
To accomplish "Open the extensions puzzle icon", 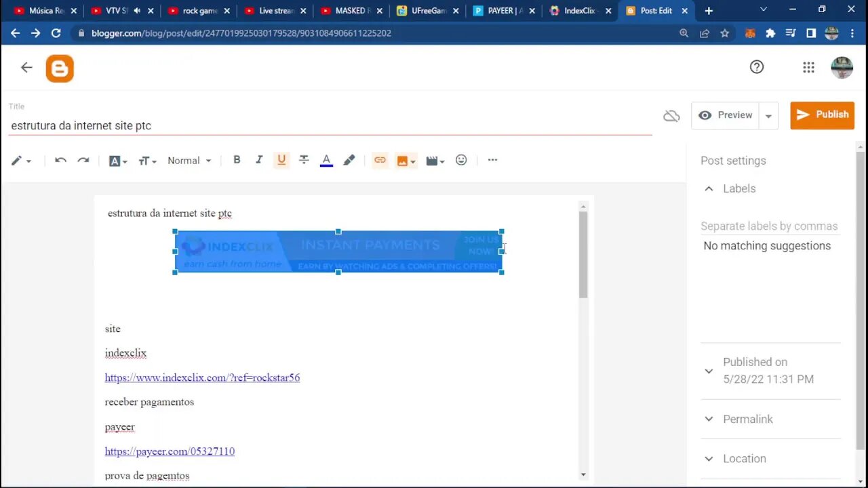I will (770, 33).
